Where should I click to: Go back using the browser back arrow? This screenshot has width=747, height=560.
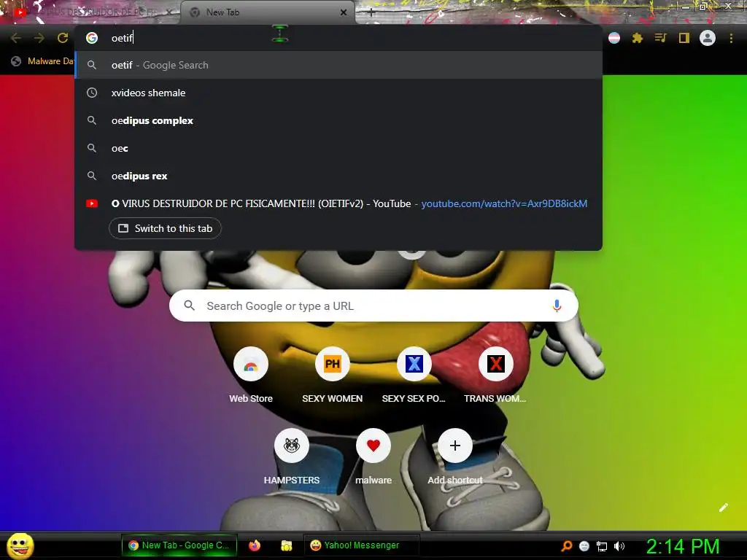coord(16,38)
